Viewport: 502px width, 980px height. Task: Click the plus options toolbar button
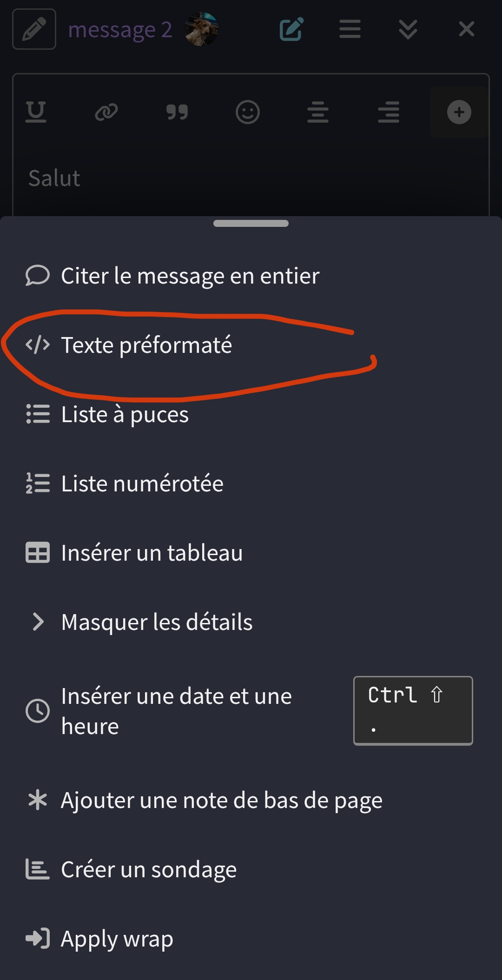459,112
